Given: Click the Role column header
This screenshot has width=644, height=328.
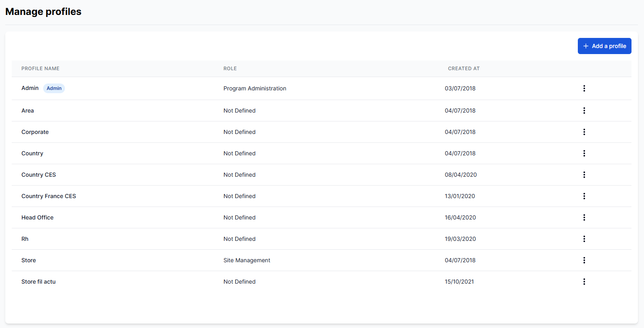Looking at the screenshot, I should 230,69.
